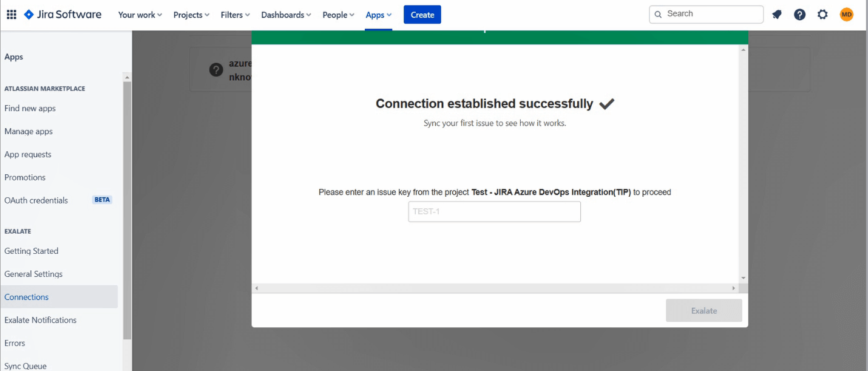Expand the Projects dropdown
The image size is (868, 371).
click(191, 15)
